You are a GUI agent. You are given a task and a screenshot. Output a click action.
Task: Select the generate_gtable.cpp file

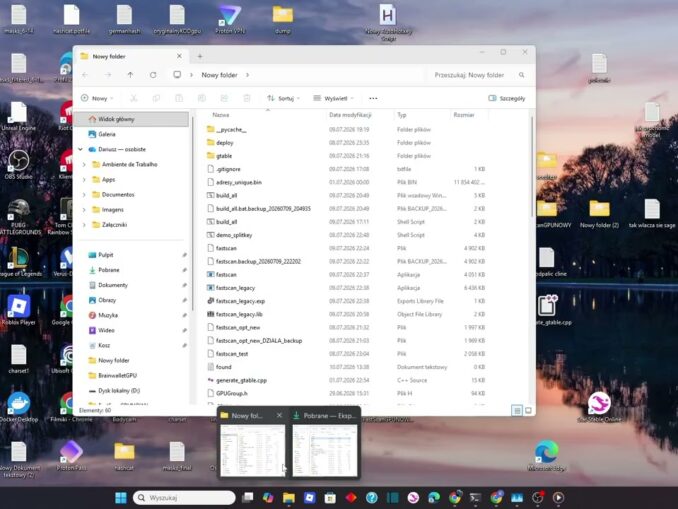coord(346,380)
